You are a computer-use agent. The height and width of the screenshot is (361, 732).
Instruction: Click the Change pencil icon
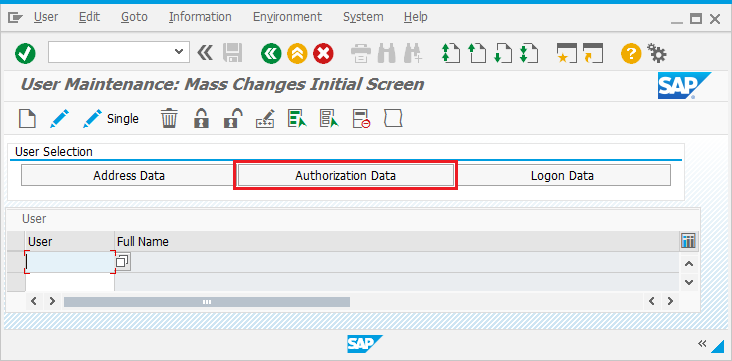click(x=59, y=119)
